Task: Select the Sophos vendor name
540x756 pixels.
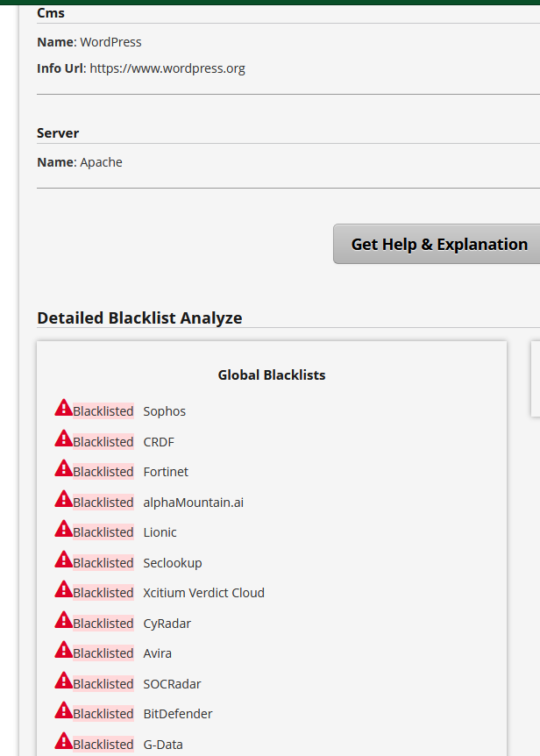Action: pos(164,411)
